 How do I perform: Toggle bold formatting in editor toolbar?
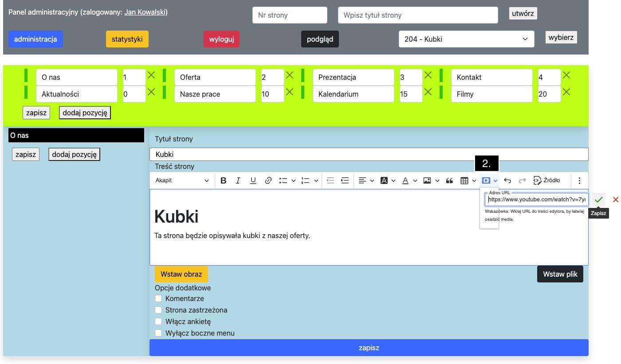[x=224, y=180]
